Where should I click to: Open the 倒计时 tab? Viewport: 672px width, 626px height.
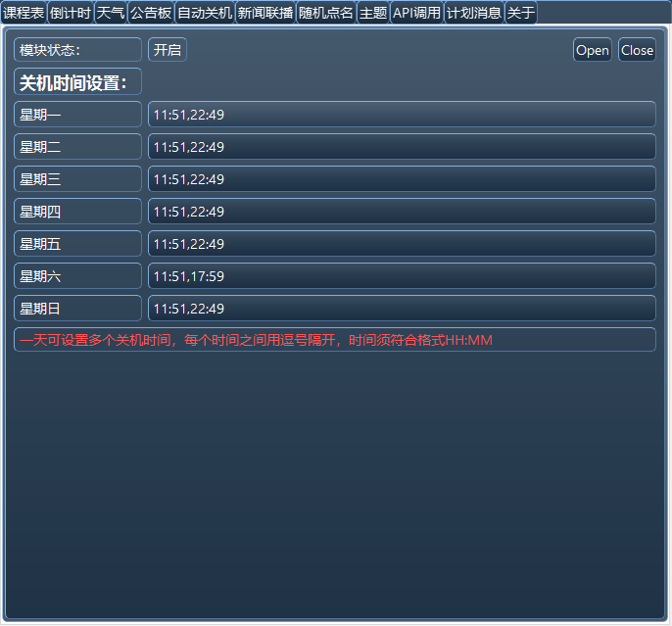point(70,13)
